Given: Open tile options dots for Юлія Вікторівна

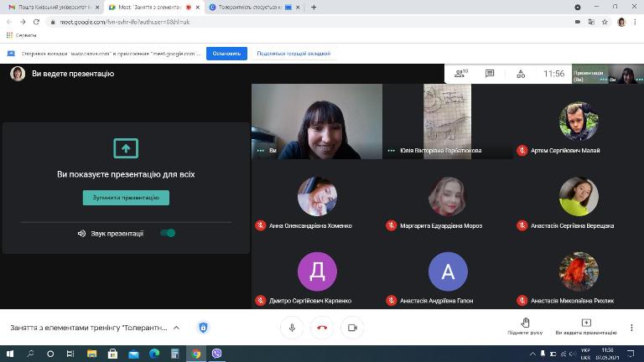Looking at the screenshot, I should pyautogui.click(x=391, y=151).
